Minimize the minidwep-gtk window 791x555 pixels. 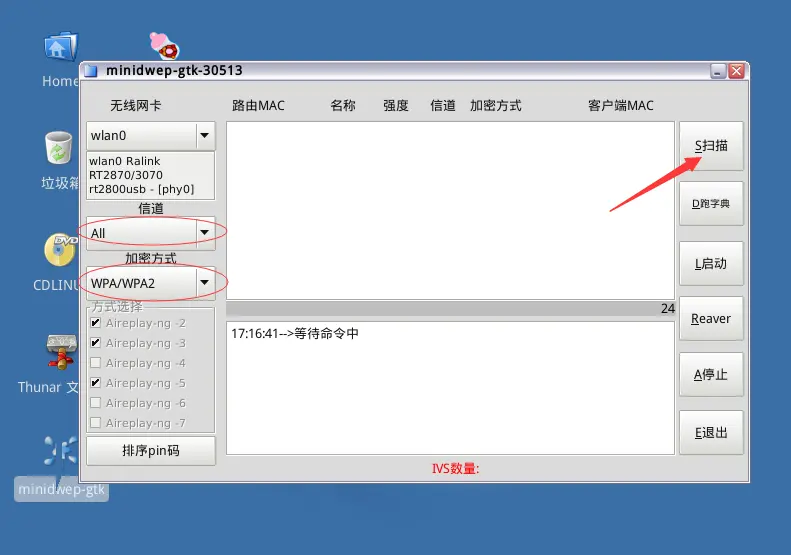(718, 71)
